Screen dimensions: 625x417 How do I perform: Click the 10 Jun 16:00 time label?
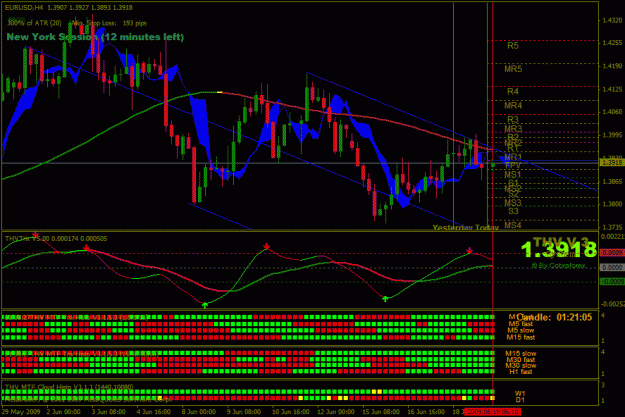(291, 411)
